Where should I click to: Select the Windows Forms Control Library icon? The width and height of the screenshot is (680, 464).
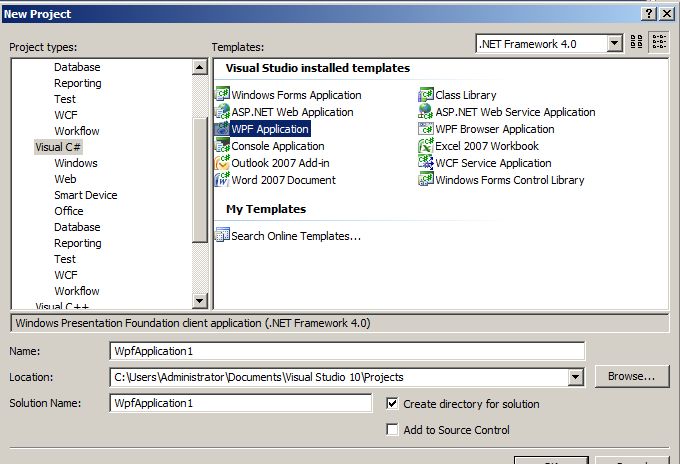pos(426,179)
